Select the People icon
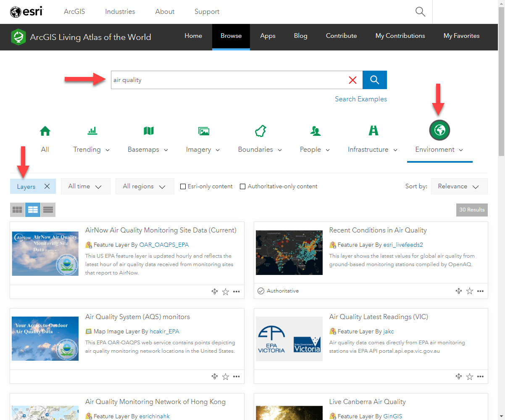This screenshot has height=420, width=505. tap(316, 131)
